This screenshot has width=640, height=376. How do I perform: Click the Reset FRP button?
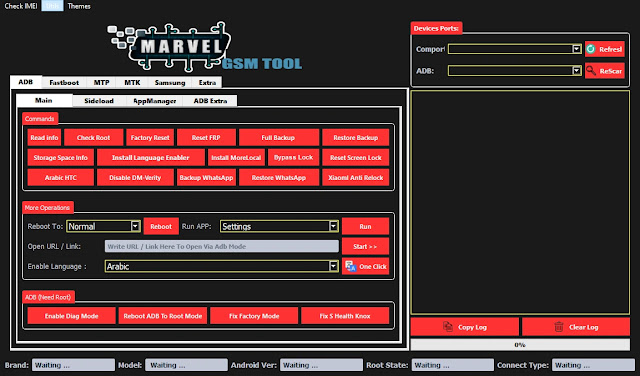(206, 138)
